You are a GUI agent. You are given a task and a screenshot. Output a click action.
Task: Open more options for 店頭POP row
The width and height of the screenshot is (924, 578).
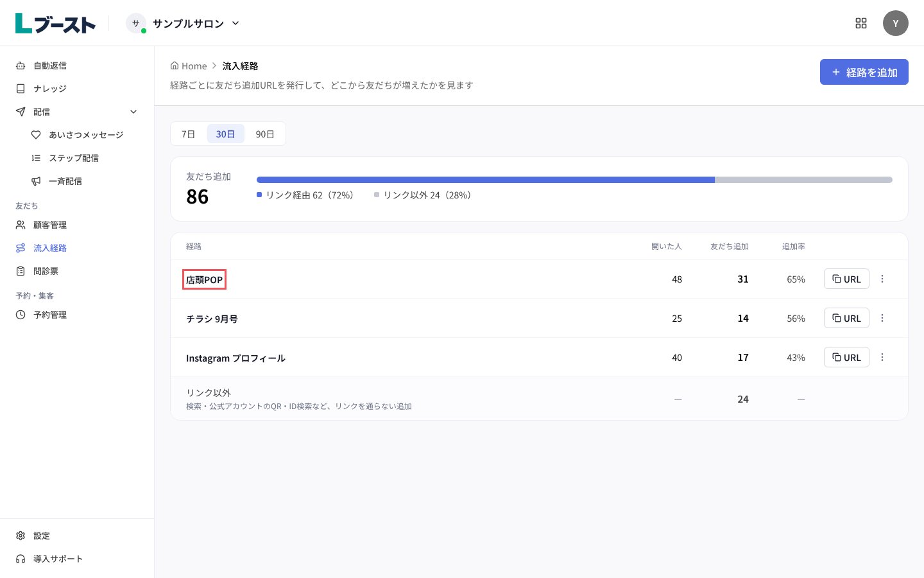(x=882, y=279)
